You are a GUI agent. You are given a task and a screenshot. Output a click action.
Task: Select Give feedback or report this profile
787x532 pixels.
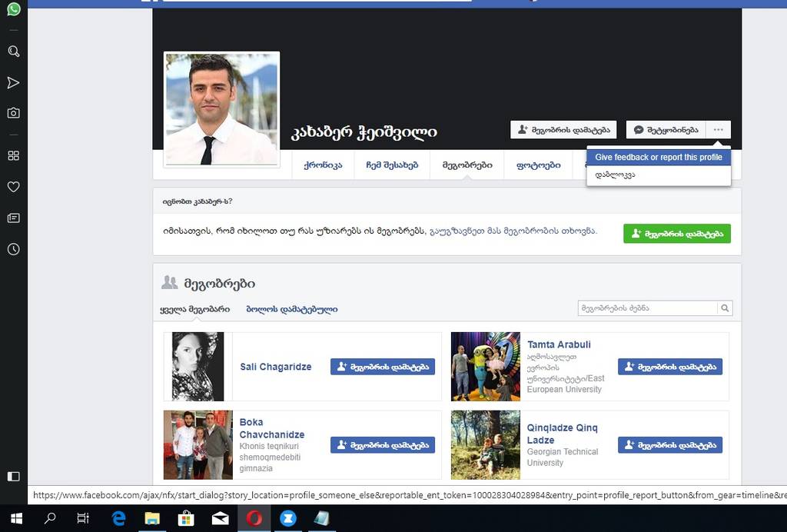pos(659,157)
